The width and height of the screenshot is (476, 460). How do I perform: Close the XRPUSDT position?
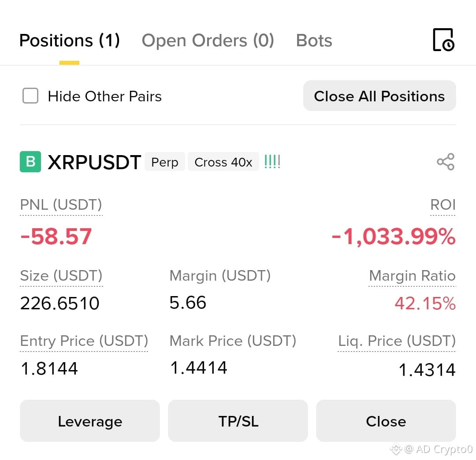click(x=386, y=421)
